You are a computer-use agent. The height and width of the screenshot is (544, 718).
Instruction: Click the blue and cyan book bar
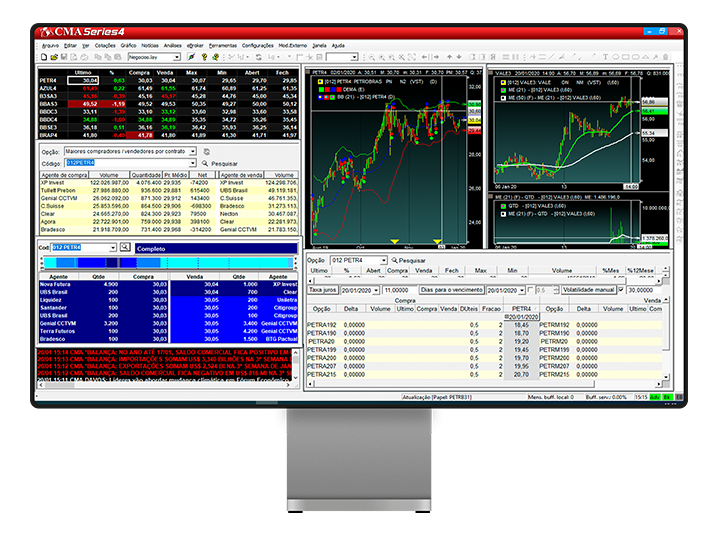tap(168, 263)
